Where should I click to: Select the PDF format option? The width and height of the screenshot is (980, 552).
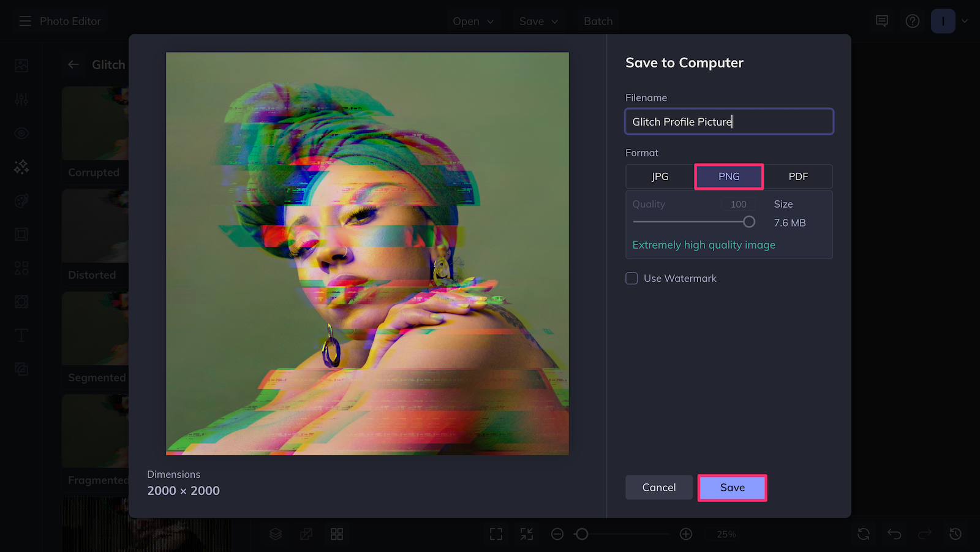point(799,176)
